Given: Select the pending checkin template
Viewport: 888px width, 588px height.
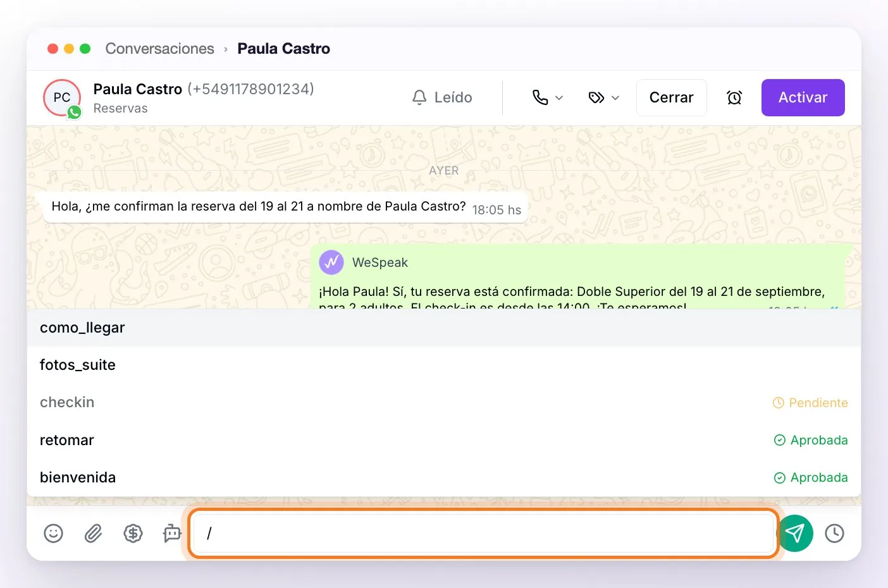Looking at the screenshot, I should 444,402.
